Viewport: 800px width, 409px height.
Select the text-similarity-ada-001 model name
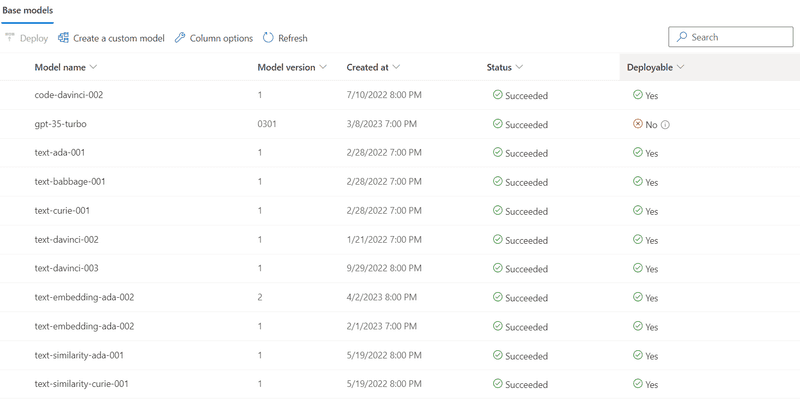[x=79, y=355]
